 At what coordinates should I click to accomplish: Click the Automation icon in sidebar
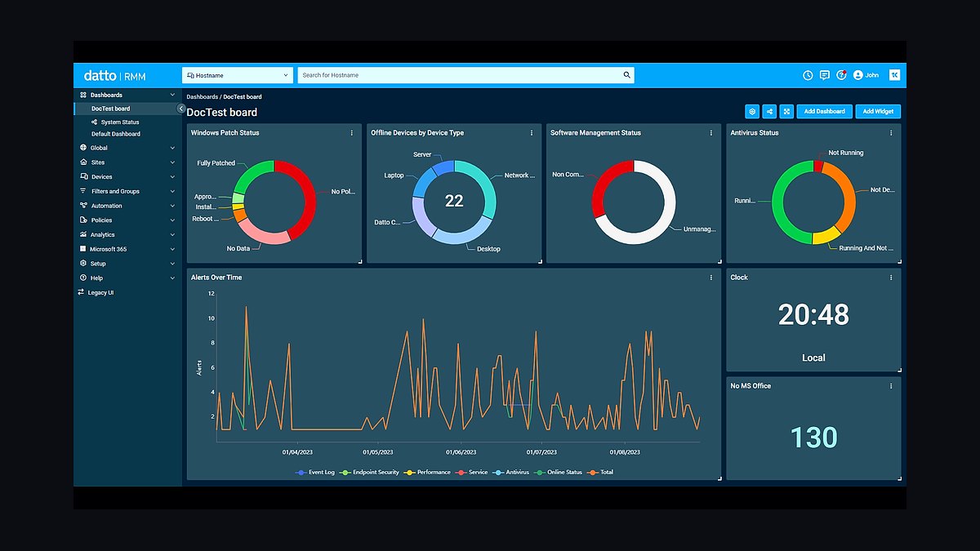click(x=83, y=206)
